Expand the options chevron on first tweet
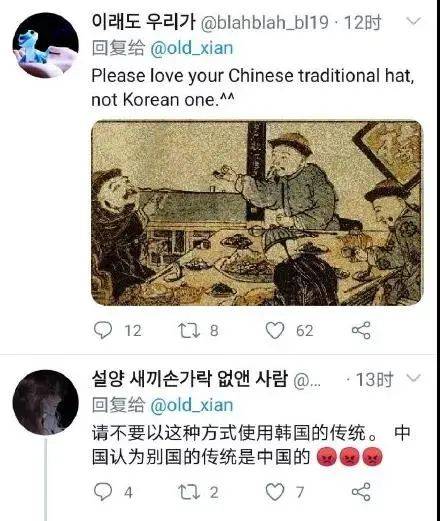 [414, 22]
